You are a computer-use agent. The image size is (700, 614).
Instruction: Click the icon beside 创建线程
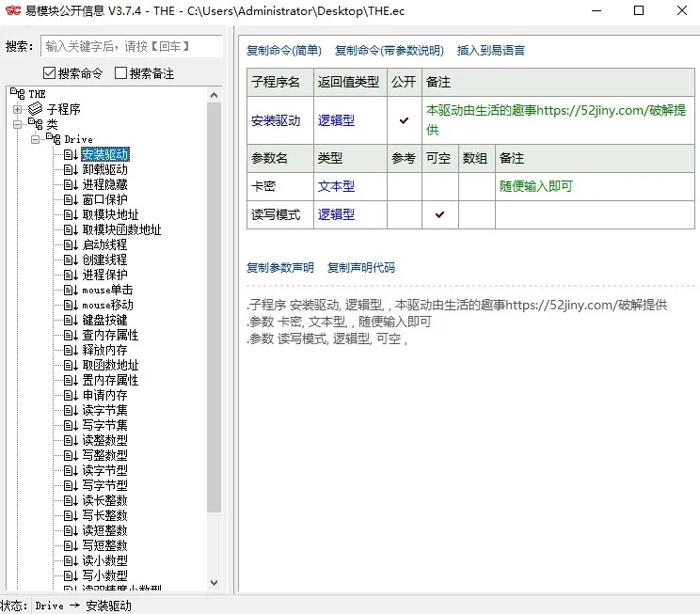tap(71, 260)
